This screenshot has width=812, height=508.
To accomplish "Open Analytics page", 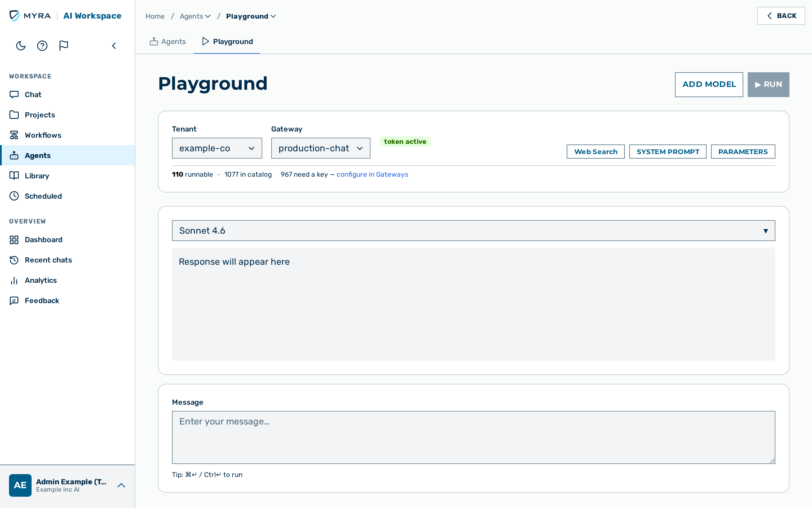I will point(68,280).
